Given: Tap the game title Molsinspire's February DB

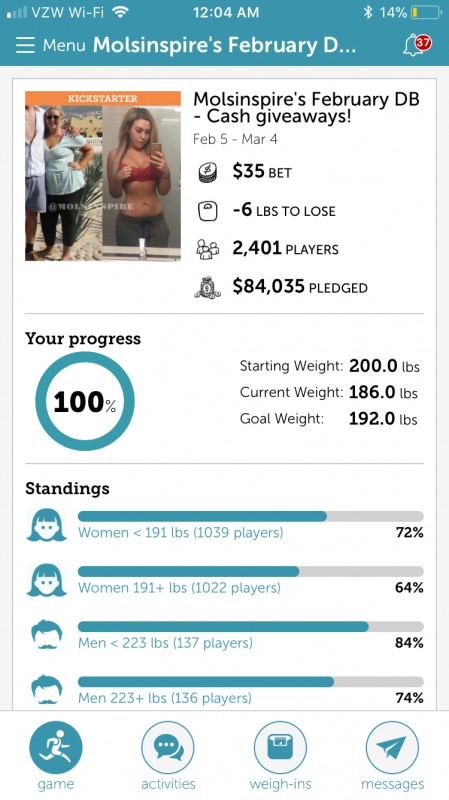Looking at the screenshot, I should [x=306, y=107].
